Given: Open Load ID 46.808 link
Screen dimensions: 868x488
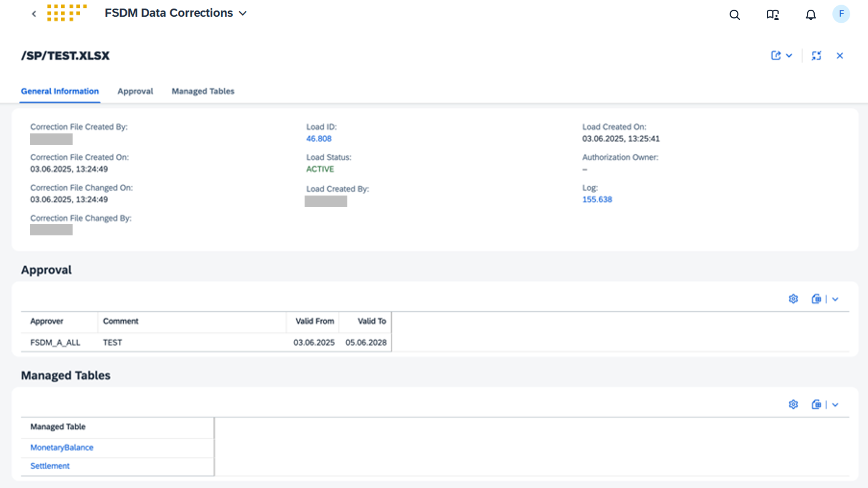Looking at the screenshot, I should pos(319,138).
